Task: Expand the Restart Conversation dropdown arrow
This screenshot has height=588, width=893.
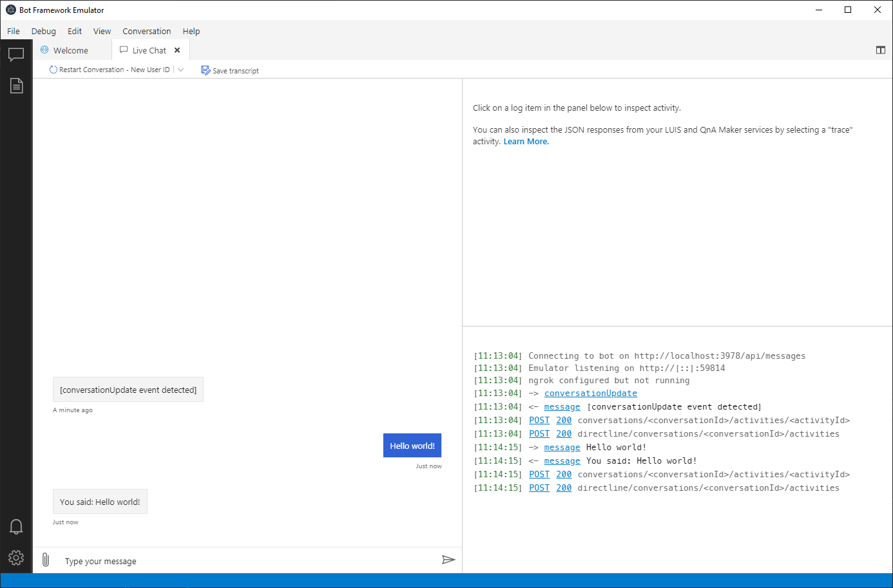Action: click(x=180, y=70)
